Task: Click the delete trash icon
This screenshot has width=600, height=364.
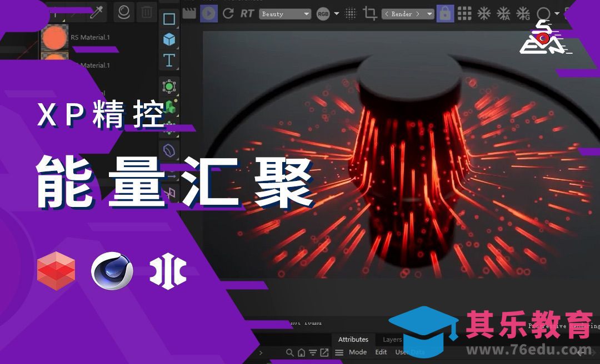Action: coord(146,12)
